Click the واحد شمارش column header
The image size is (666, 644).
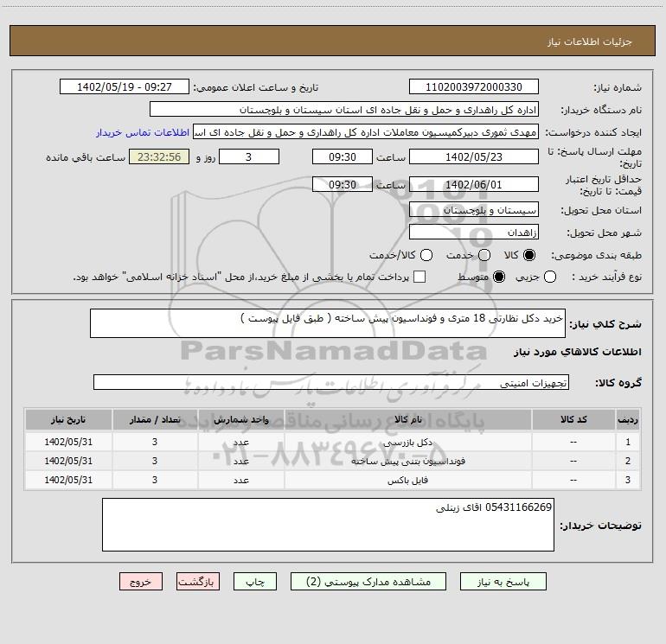point(240,419)
